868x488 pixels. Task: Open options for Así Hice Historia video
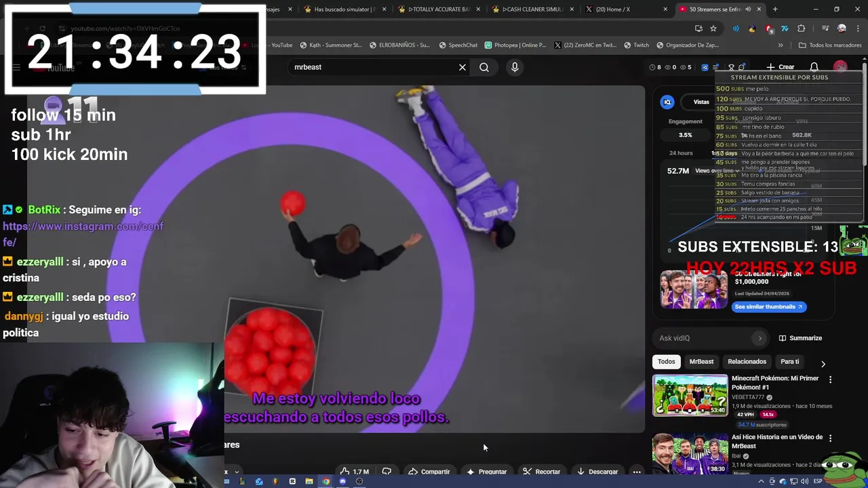(x=830, y=439)
